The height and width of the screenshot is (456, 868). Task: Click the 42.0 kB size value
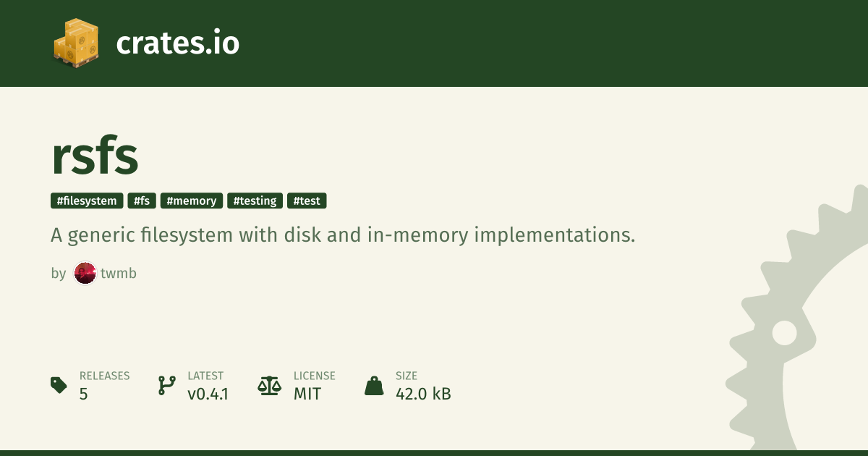pyautogui.click(x=423, y=394)
